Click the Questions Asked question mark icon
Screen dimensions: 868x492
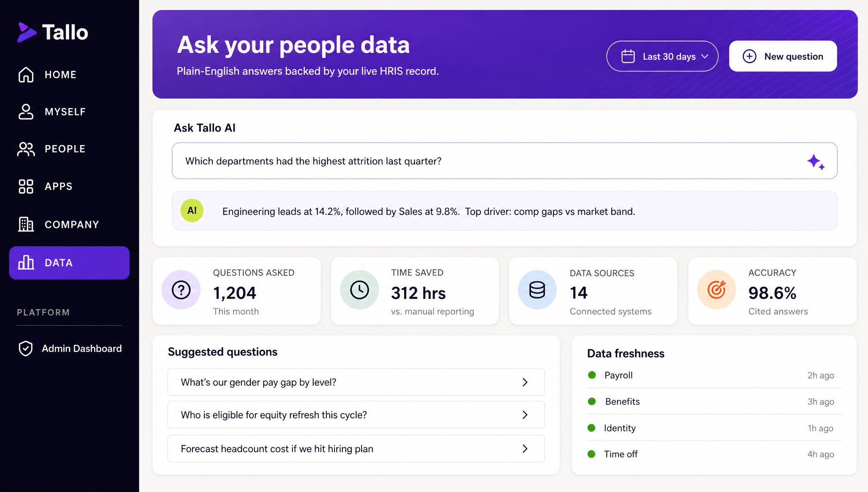pyautogui.click(x=181, y=290)
